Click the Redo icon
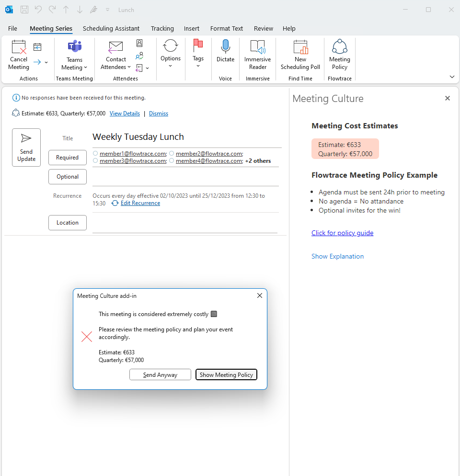Image resolution: width=460 pixels, height=476 pixels. click(52, 10)
